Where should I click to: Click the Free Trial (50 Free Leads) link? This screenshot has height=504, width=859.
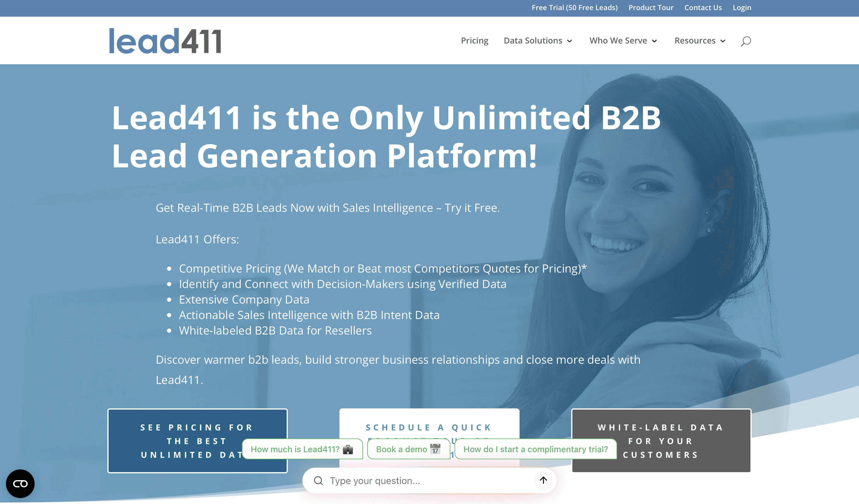pyautogui.click(x=575, y=7)
